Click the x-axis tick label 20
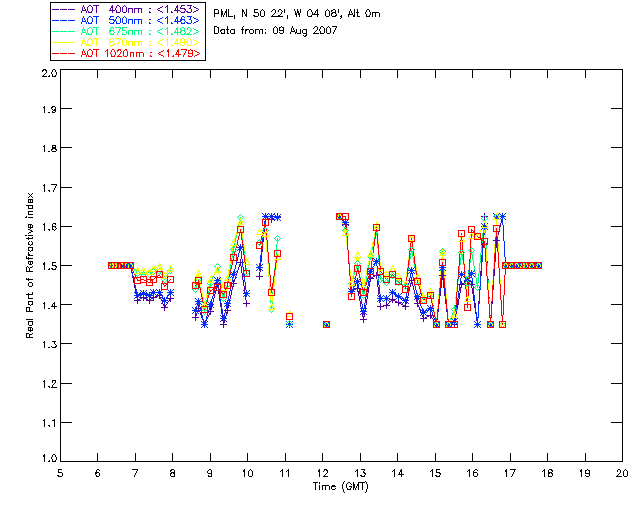The image size is (640, 512). (x=622, y=473)
